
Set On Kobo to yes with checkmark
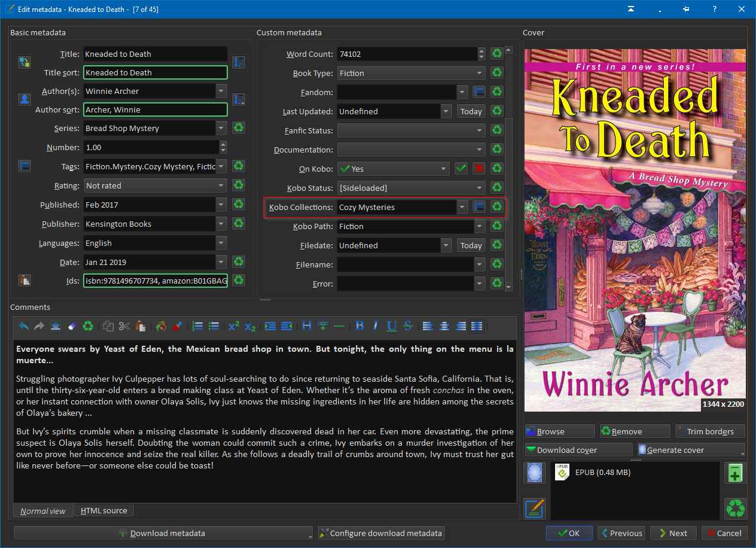tap(461, 169)
